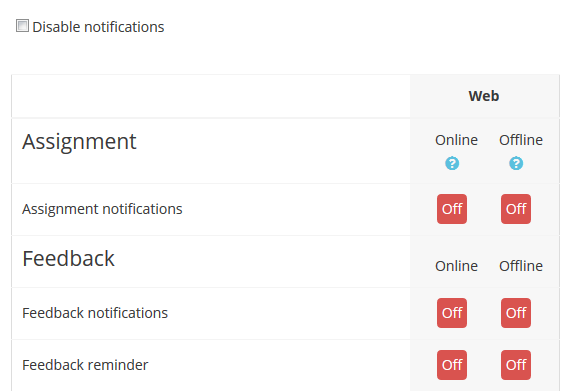Screen dimensions: 575x391
Task: Select the Feedback section heading
Action: coord(69,259)
